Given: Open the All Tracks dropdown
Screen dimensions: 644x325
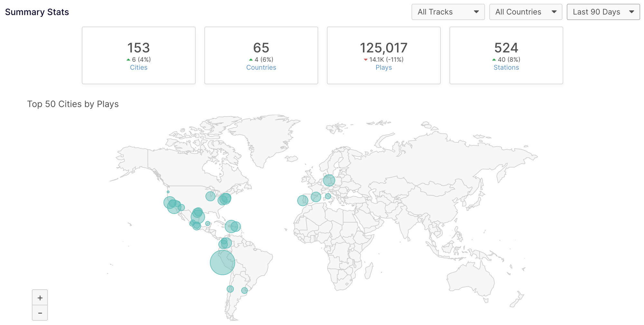Looking at the screenshot, I should coord(448,12).
